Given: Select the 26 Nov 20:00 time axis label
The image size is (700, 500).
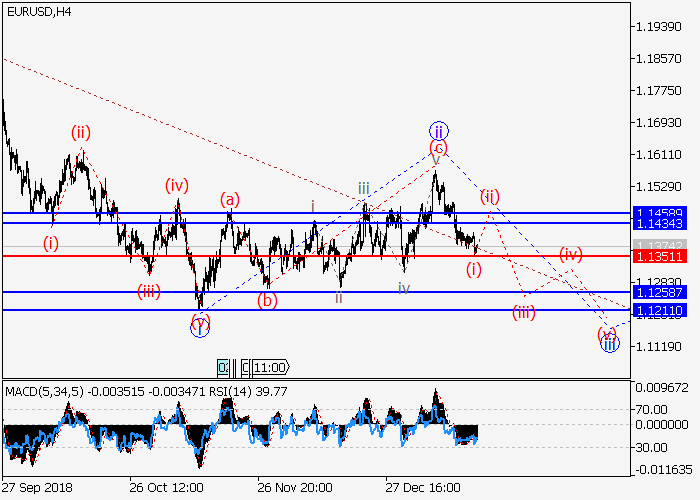Looking at the screenshot, I should tap(295, 487).
